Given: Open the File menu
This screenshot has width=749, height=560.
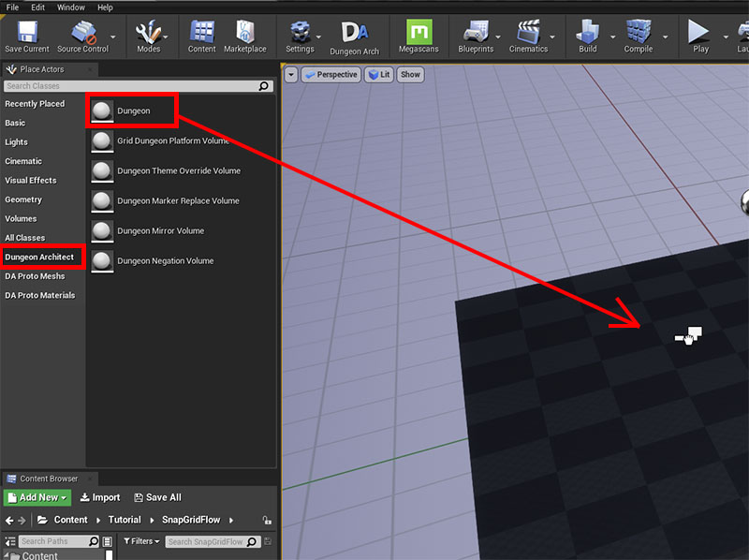Looking at the screenshot, I should [12, 7].
